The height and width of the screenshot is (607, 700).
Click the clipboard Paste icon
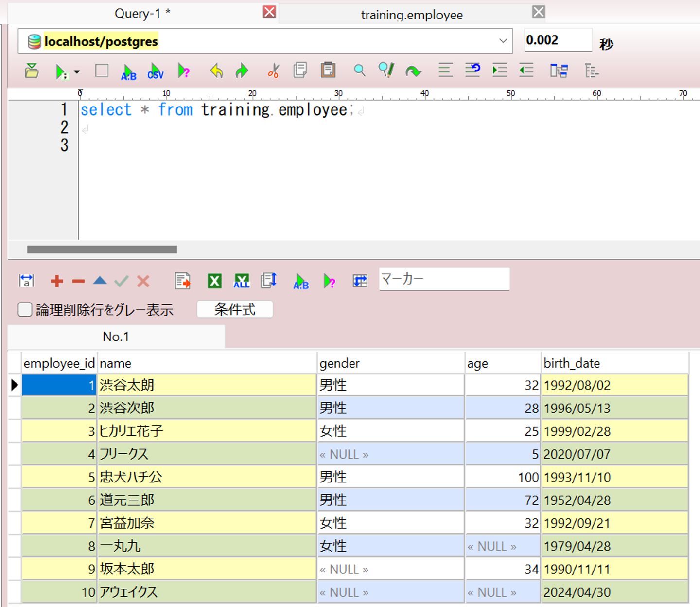click(328, 70)
